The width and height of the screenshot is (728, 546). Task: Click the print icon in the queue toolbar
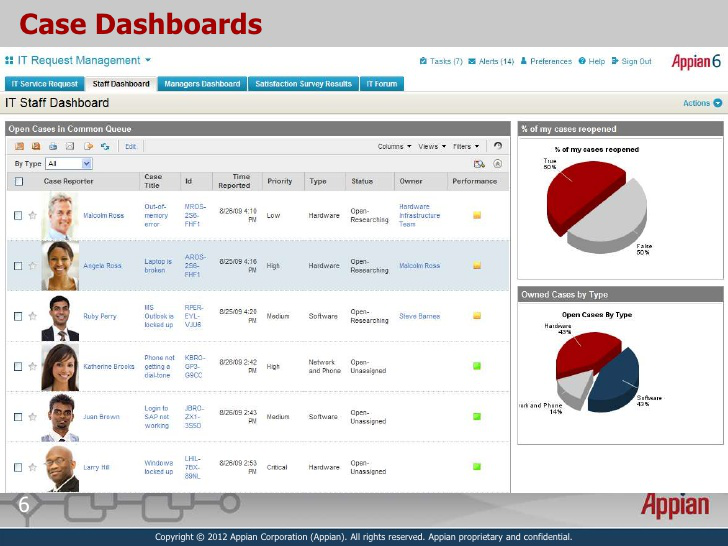pyautogui.click(x=54, y=146)
